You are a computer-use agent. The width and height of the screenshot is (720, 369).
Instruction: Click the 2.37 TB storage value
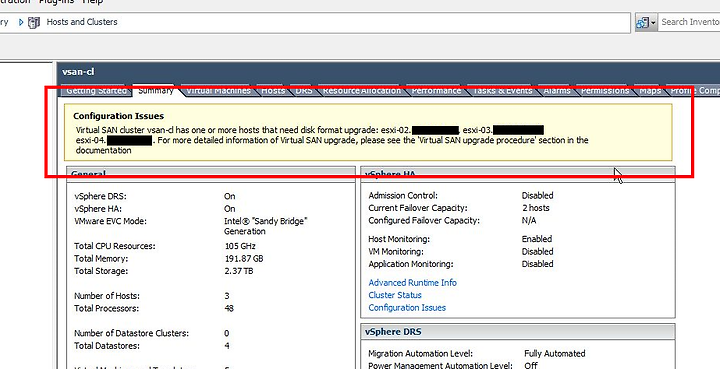[x=239, y=271]
